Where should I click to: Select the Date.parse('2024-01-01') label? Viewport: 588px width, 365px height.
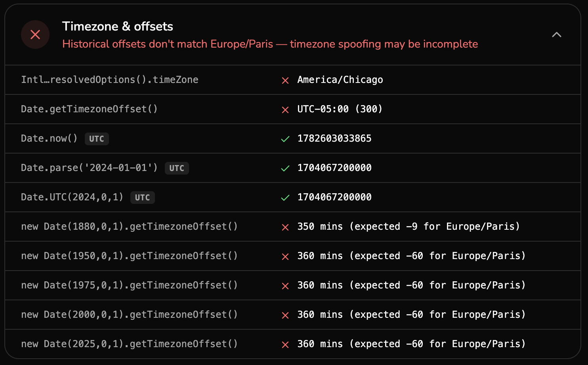point(90,168)
